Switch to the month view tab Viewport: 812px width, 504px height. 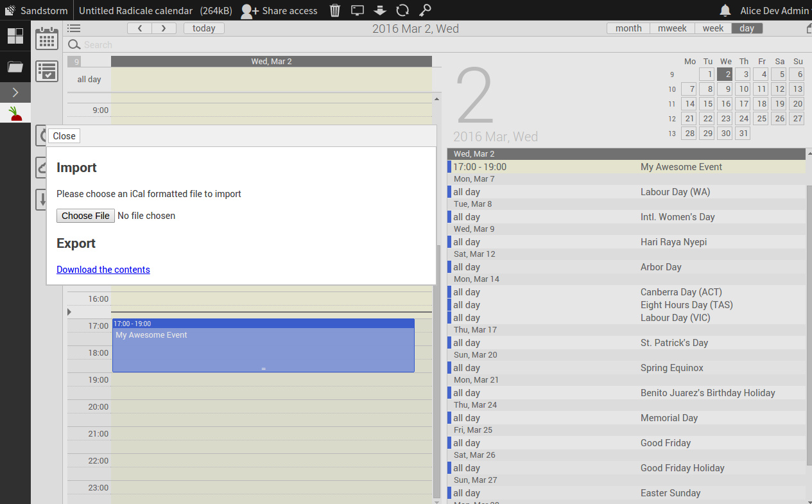click(628, 28)
